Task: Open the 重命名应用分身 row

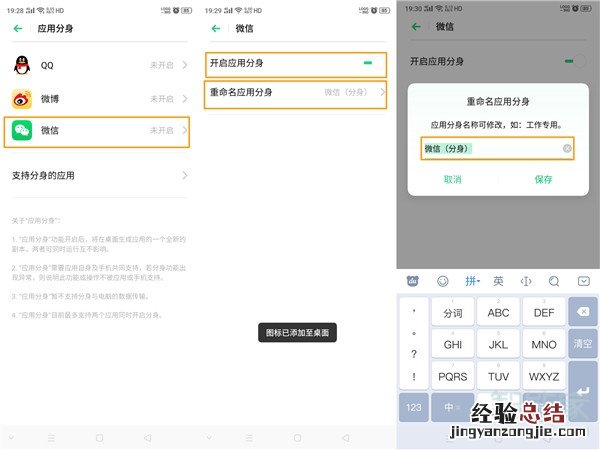Action: click(296, 92)
